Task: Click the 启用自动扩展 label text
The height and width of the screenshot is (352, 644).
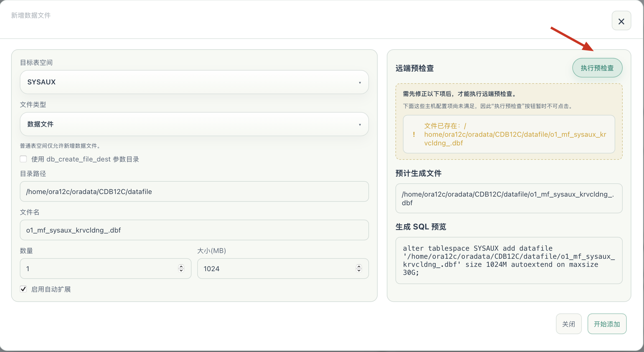Action: 51,289
